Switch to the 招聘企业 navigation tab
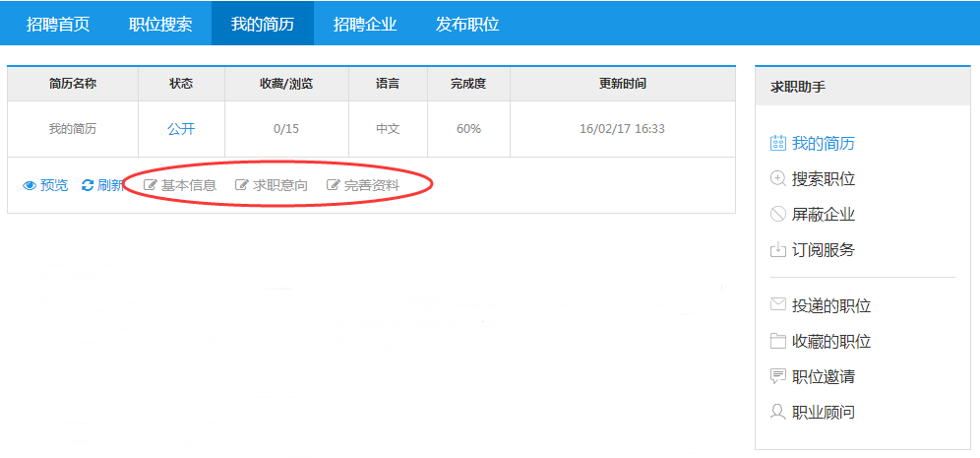Image resolution: width=980 pixels, height=458 pixels. point(365,24)
